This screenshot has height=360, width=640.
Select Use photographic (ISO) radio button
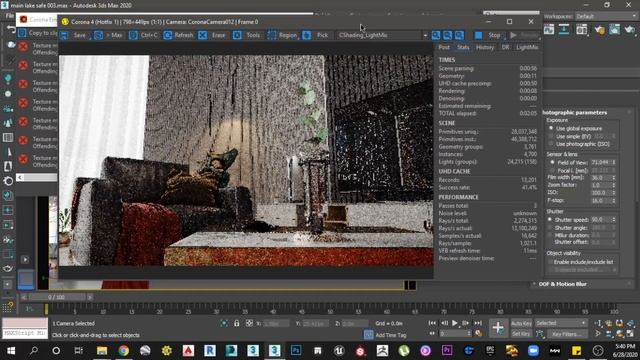551,144
